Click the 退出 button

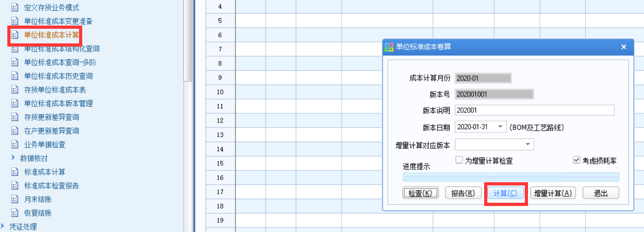click(x=601, y=193)
